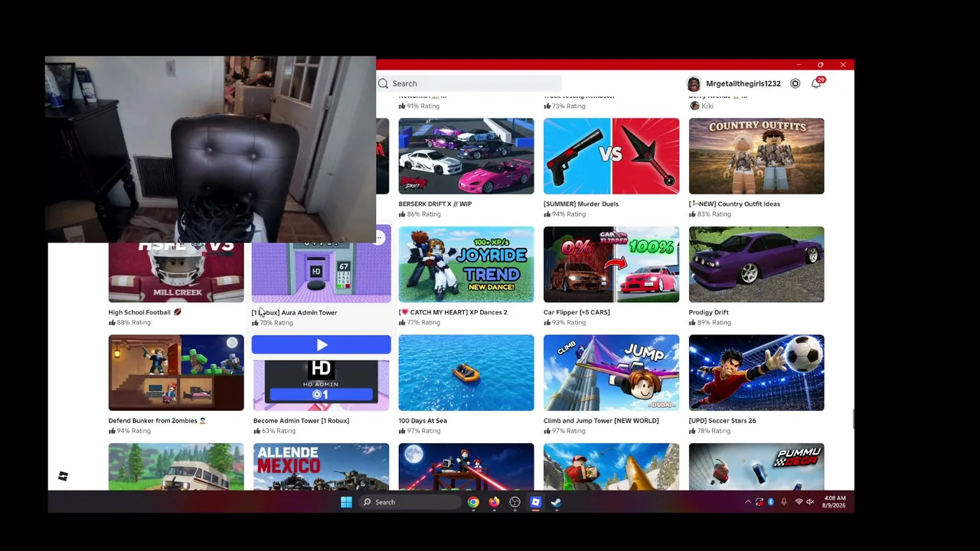
Task: Open the Robux icon in the header
Action: click(795, 83)
